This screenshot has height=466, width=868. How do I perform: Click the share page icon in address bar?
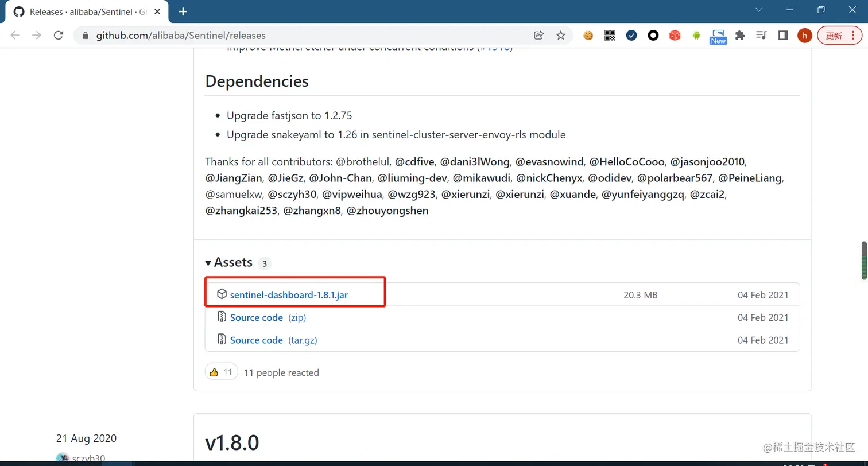click(x=538, y=36)
